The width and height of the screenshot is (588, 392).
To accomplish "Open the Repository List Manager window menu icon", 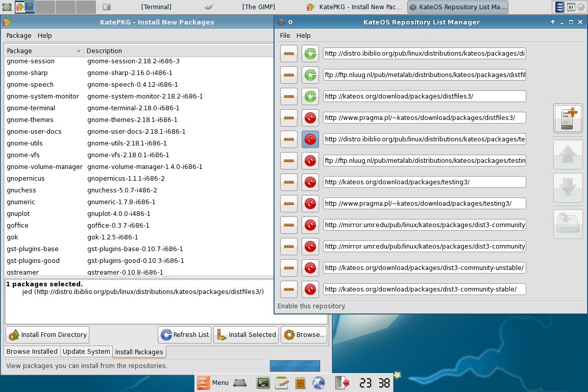I will 281,22.
